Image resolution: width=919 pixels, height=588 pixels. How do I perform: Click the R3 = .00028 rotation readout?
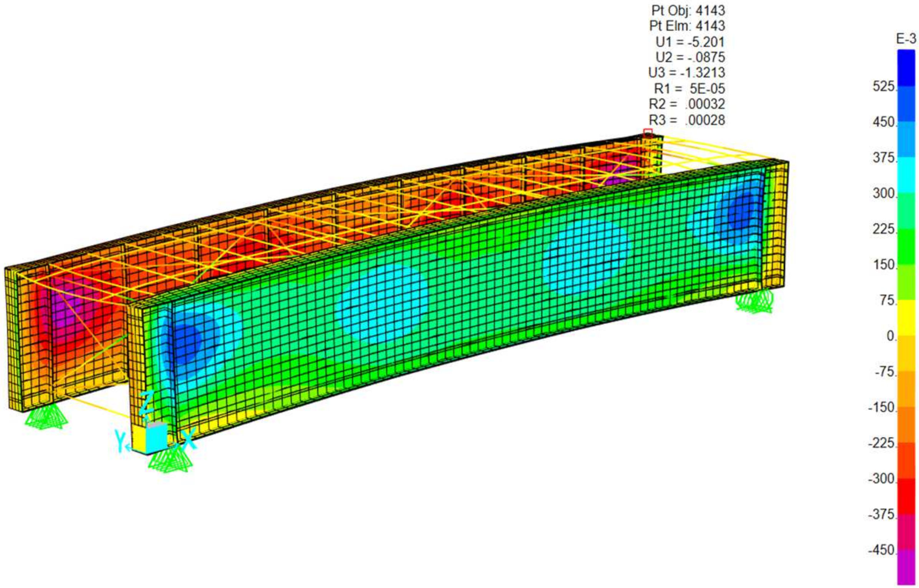686,120
